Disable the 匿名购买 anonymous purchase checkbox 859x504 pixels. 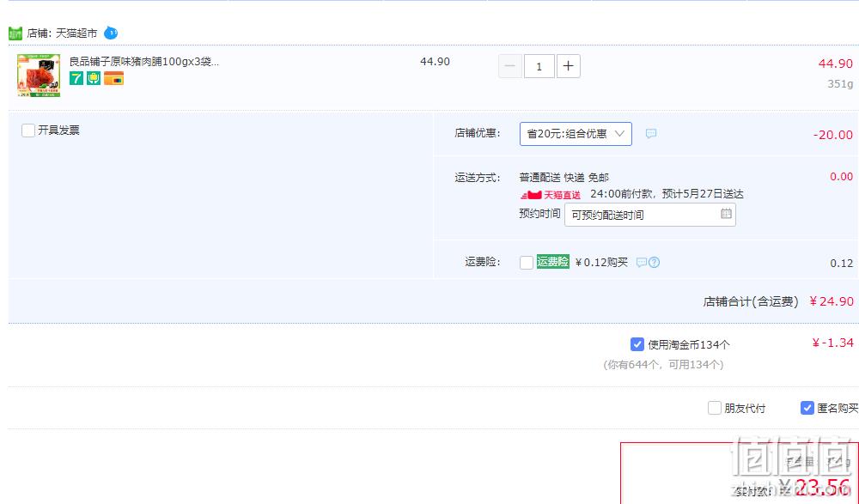807,408
